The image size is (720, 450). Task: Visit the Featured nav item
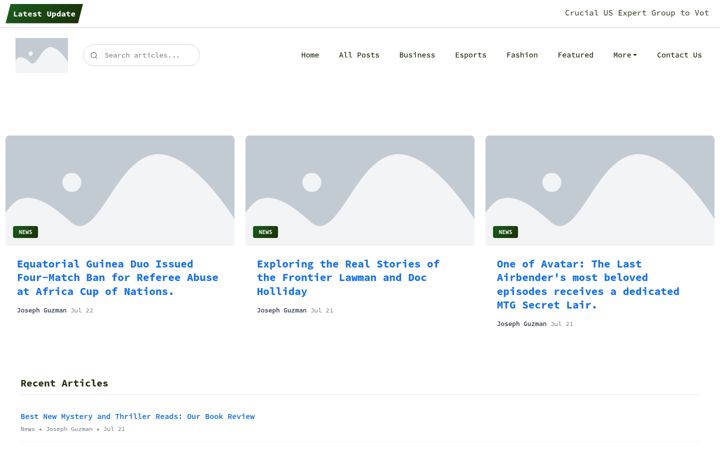(x=575, y=55)
